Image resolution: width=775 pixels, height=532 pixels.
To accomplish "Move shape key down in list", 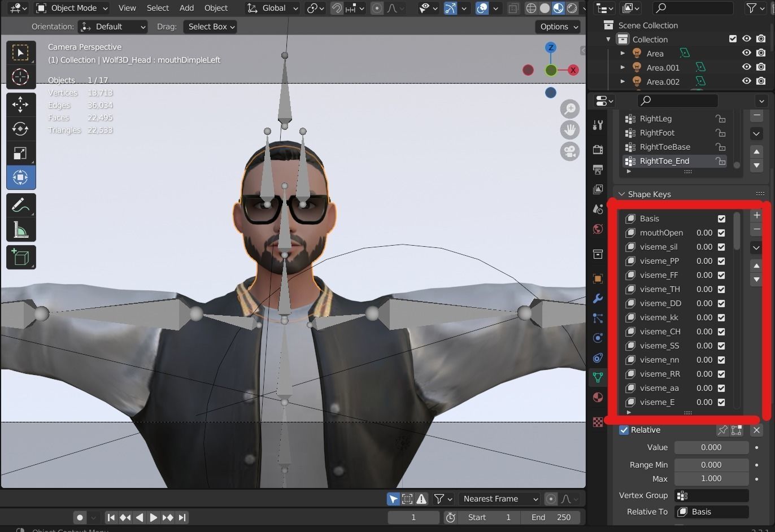I will tap(757, 280).
